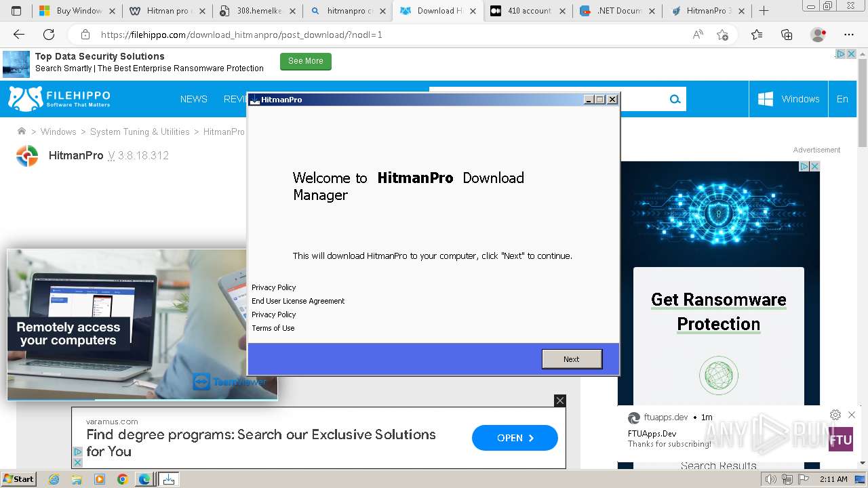Add this page to favorites star icon
This screenshot has width=868, height=488.
pos(723,35)
